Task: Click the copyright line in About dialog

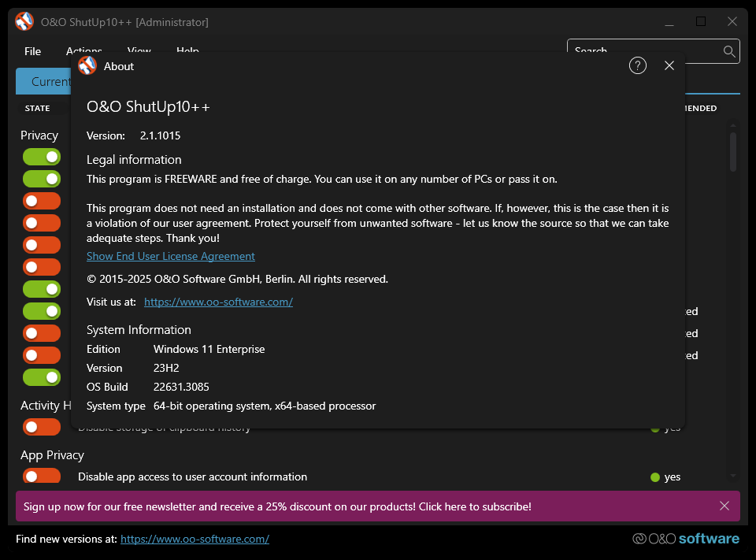Action: (237, 280)
